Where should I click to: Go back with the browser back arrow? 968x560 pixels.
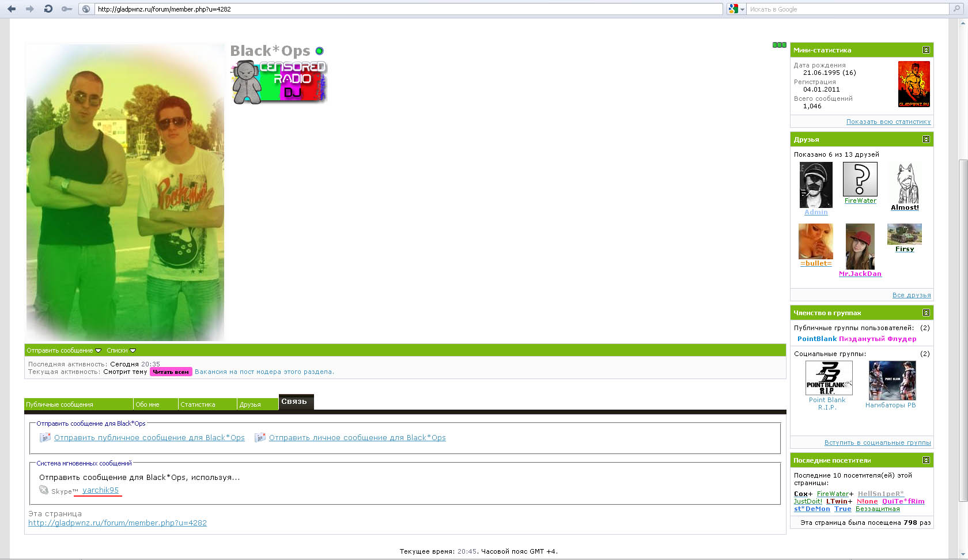pos(12,9)
